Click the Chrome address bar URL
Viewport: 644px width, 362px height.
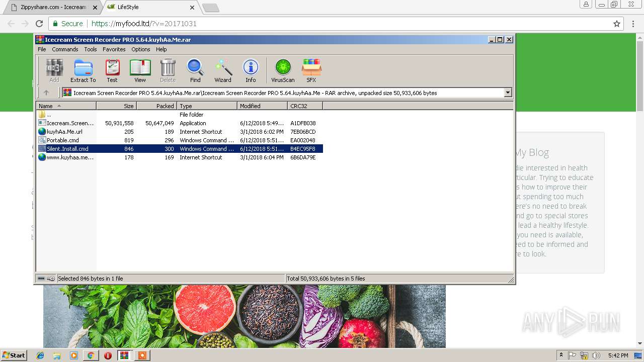tap(144, 24)
